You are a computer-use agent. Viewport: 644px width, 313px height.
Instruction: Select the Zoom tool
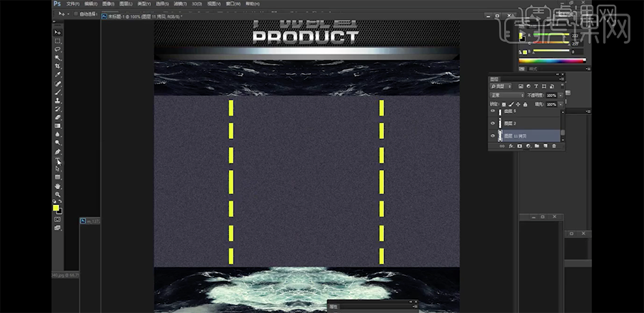[58, 195]
